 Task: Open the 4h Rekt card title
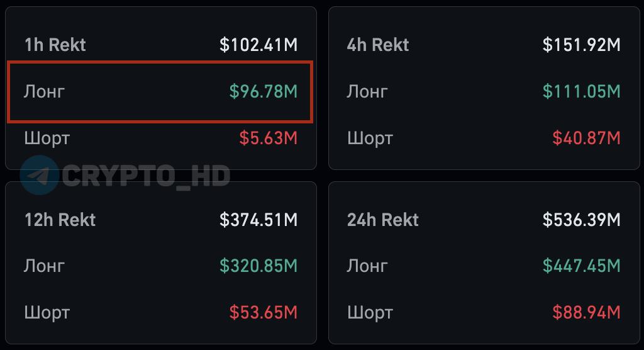(x=378, y=45)
